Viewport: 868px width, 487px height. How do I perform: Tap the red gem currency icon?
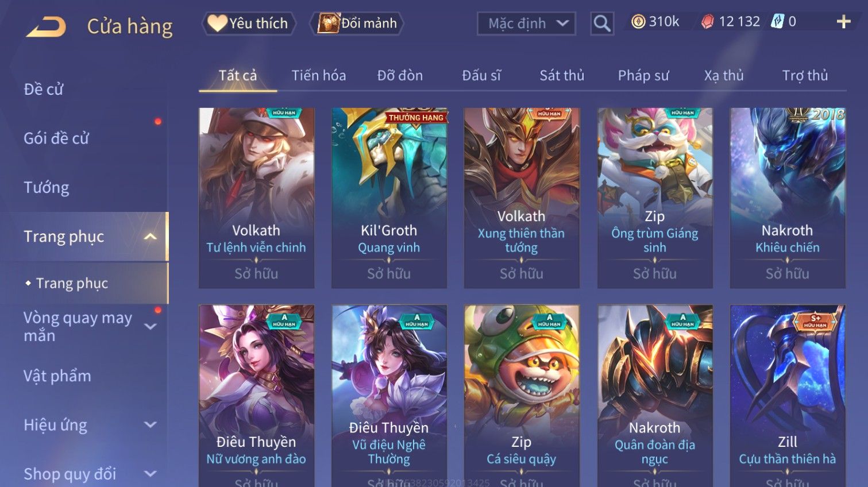point(708,22)
